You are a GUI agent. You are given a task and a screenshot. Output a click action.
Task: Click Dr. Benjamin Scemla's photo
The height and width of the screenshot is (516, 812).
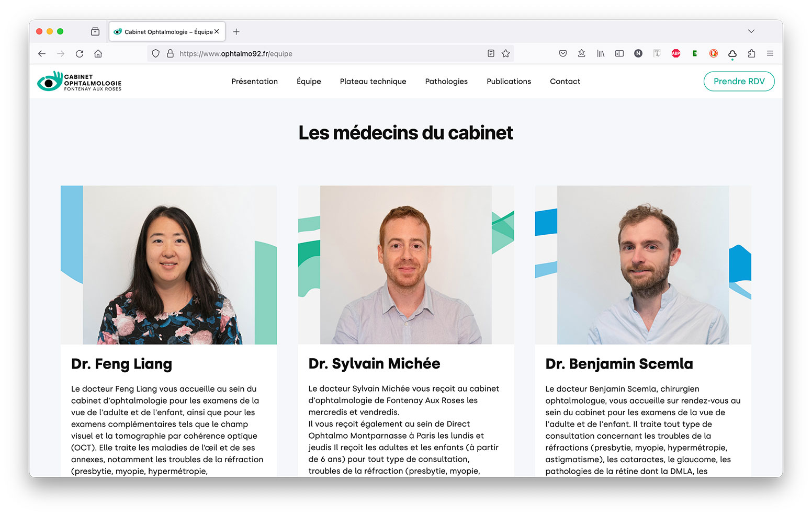[x=643, y=265]
